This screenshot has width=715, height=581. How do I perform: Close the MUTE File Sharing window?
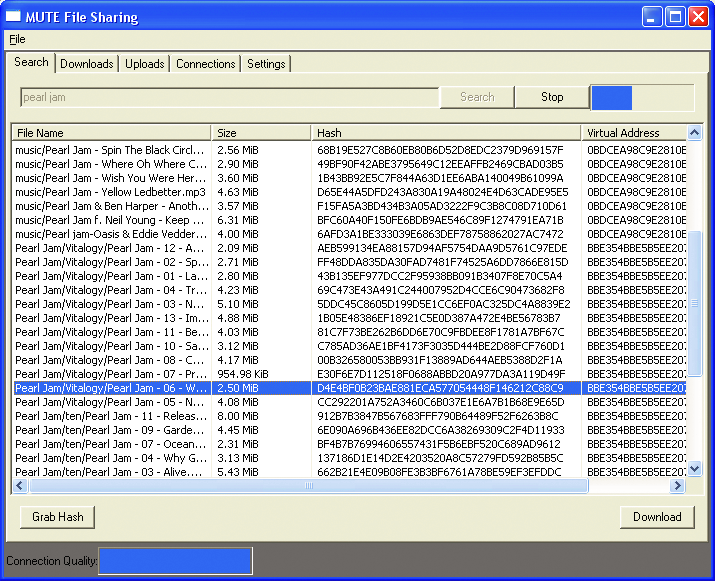(x=698, y=17)
